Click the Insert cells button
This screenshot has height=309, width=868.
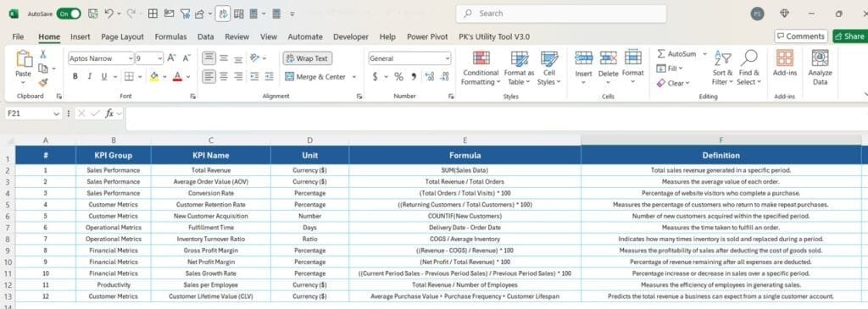[x=583, y=68]
